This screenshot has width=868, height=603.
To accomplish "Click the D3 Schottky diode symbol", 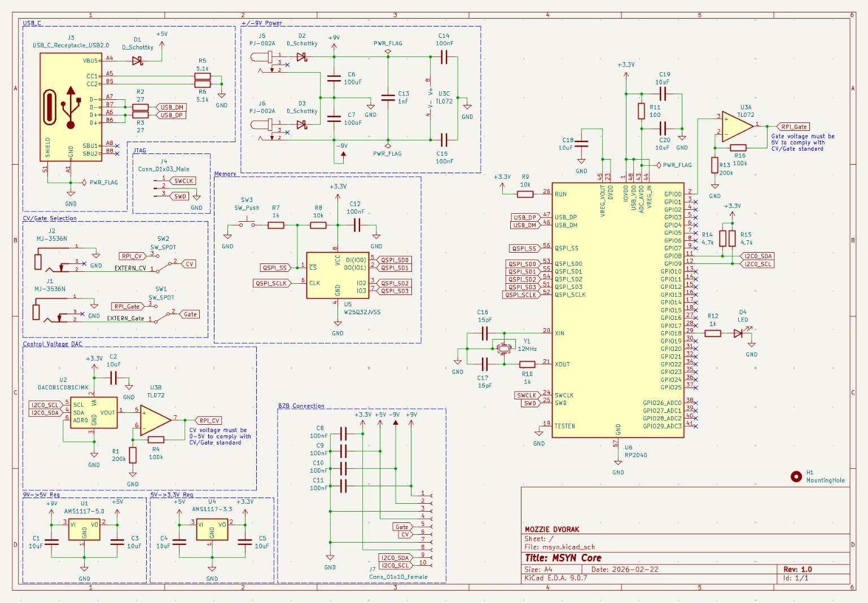I will [x=302, y=124].
